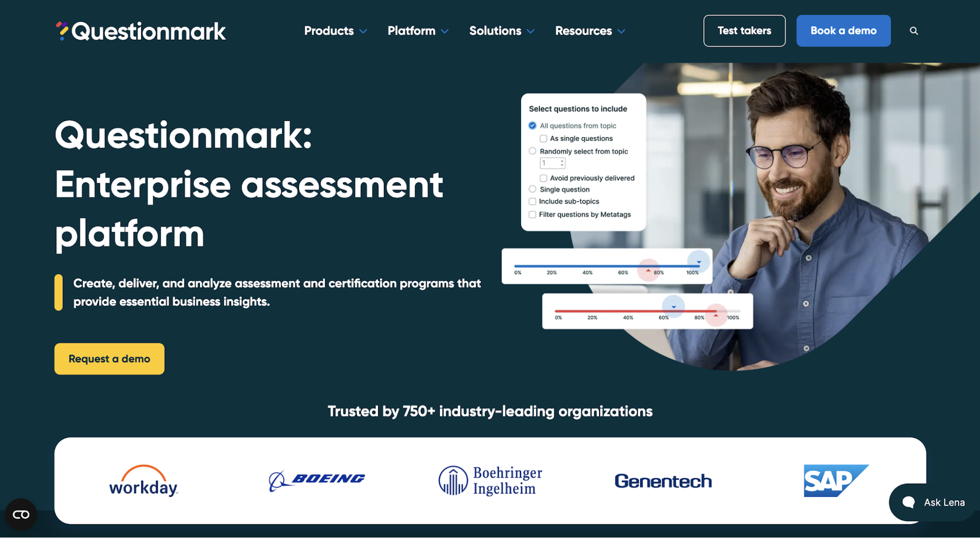Image resolution: width=980 pixels, height=538 pixels.
Task: Select 'All questions from topic' radio
Action: click(532, 125)
